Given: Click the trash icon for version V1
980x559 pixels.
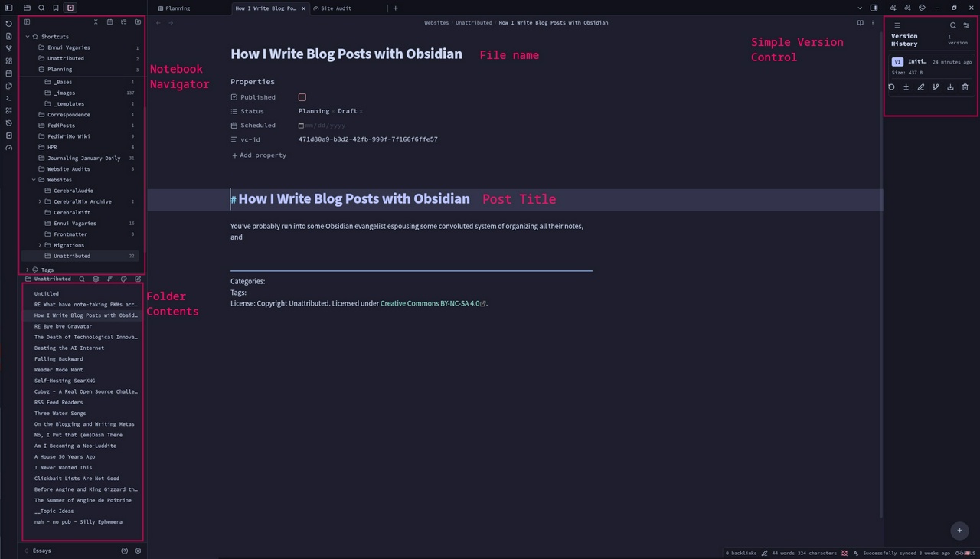Looking at the screenshot, I should [x=965, y=87].
